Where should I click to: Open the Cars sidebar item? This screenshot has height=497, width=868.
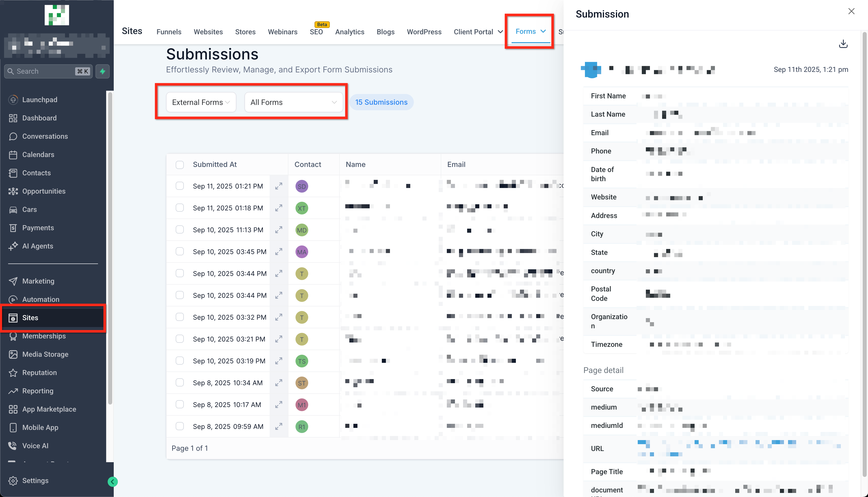pyautogui.click(x=29, y=209)
